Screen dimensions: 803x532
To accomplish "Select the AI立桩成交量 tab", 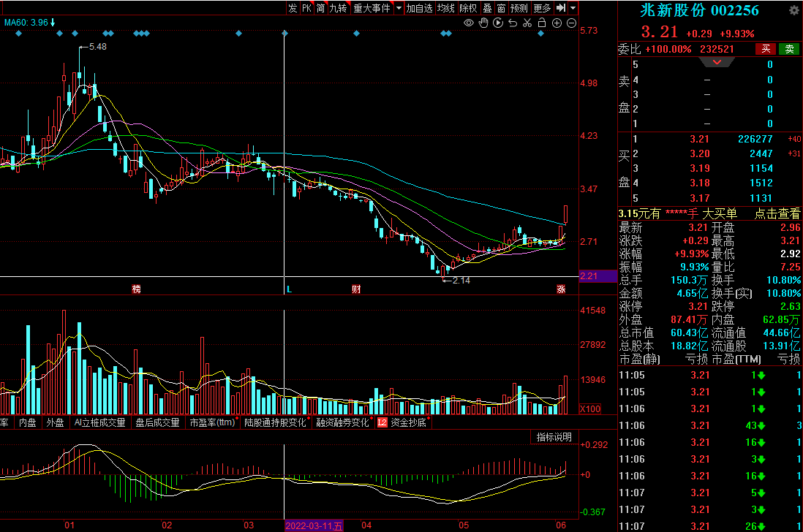I will click(x=100, y=422).
